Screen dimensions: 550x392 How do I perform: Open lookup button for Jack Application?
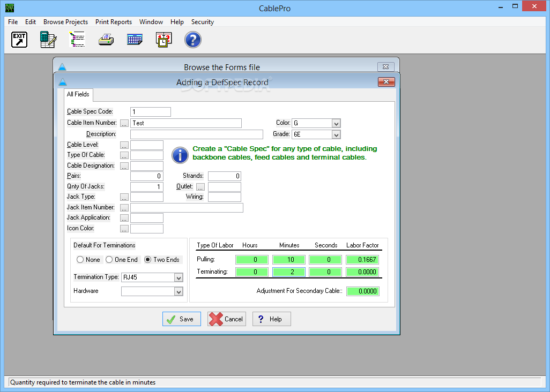click(x=124, y=218)
